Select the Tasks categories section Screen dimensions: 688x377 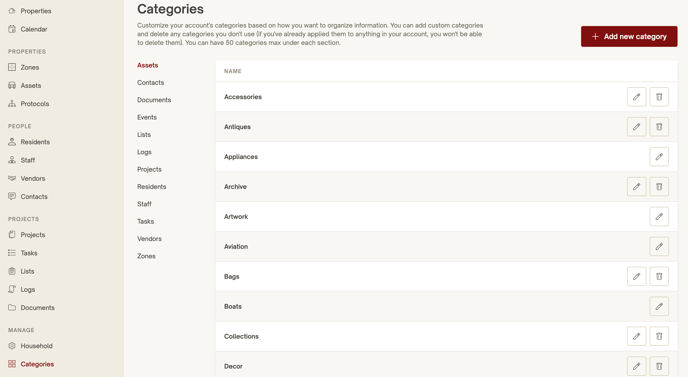[x=145, y=221]
